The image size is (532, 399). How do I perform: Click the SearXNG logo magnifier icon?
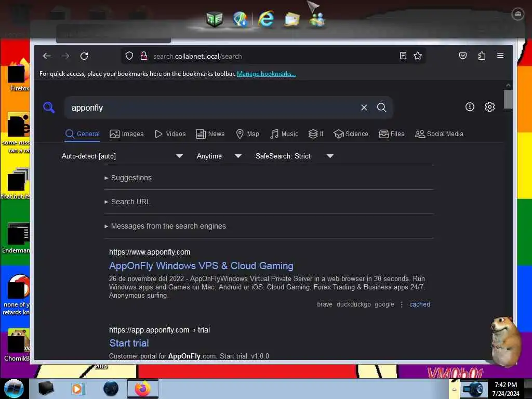[x=49, y=108]
